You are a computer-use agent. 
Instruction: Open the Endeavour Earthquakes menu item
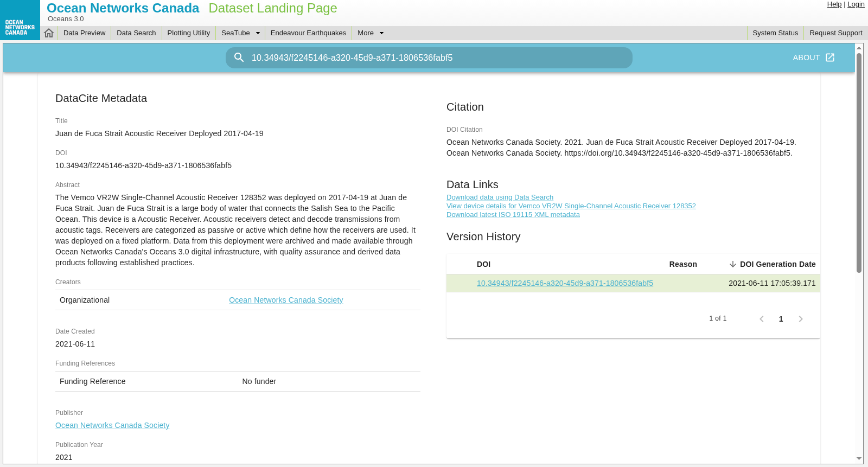(308, 33)
